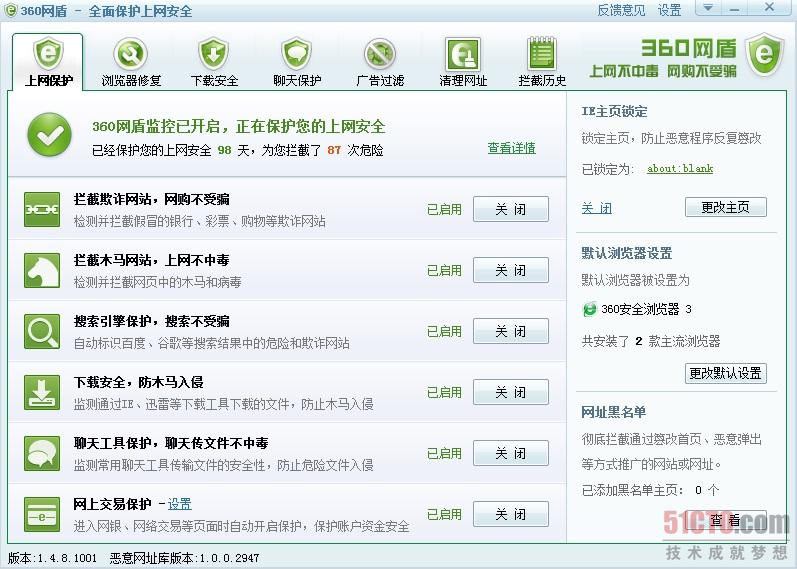Click the 版本:1.4.8.1001 status text

(52, 558)
